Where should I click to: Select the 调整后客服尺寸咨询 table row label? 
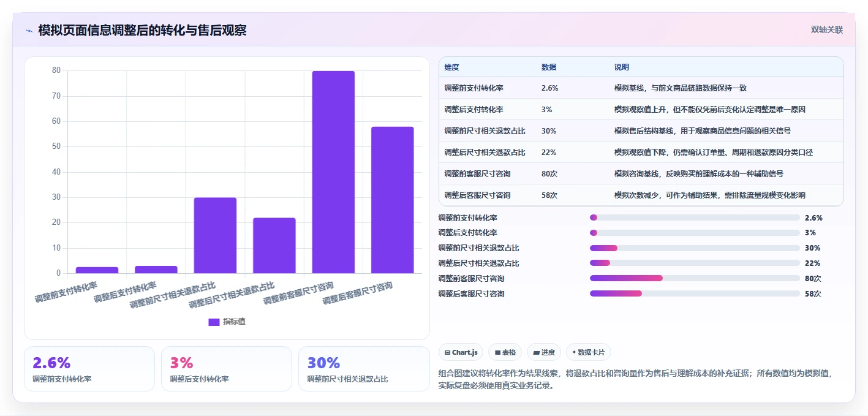477,195
